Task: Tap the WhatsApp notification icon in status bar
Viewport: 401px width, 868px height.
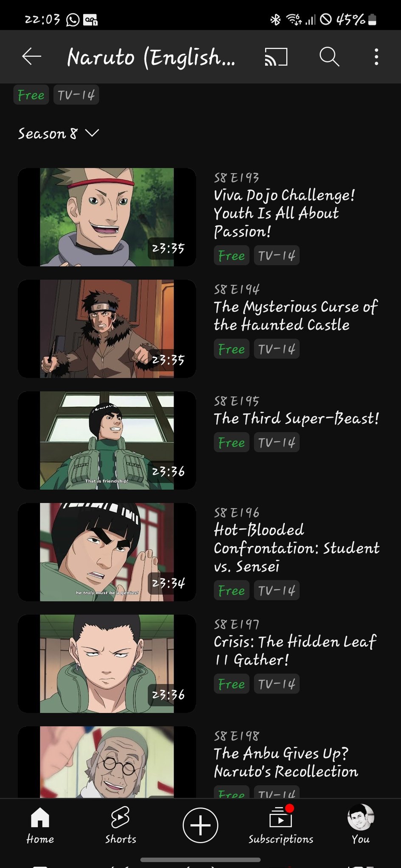Action: (x=73, y=19)
